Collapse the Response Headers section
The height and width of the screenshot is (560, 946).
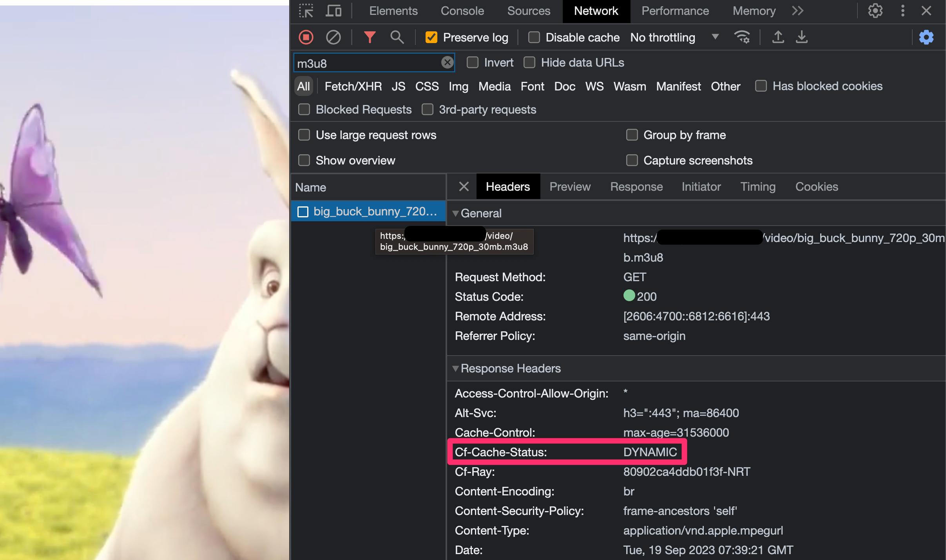tap(456, 369)
